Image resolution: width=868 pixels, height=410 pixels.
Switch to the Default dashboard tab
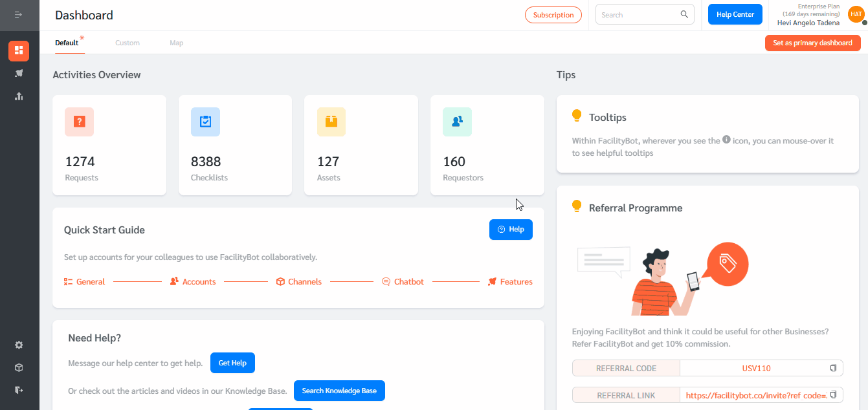(67, 43)
